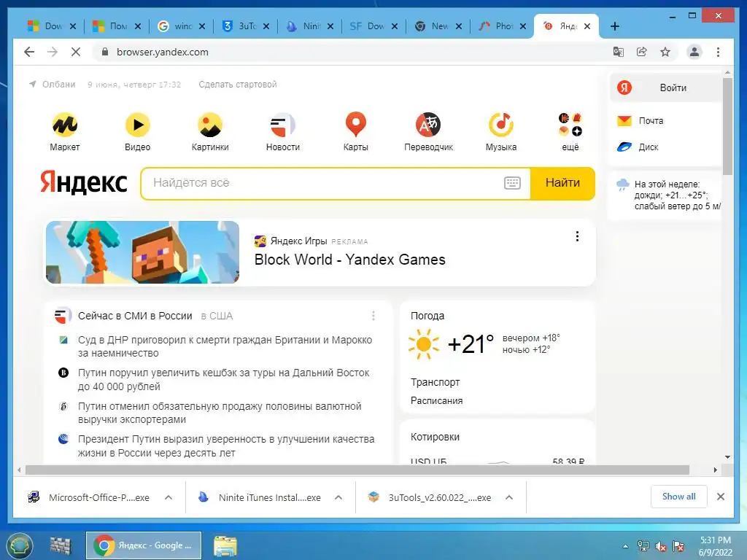
Task: Open the Новости service icon
Action: (283, 125)
